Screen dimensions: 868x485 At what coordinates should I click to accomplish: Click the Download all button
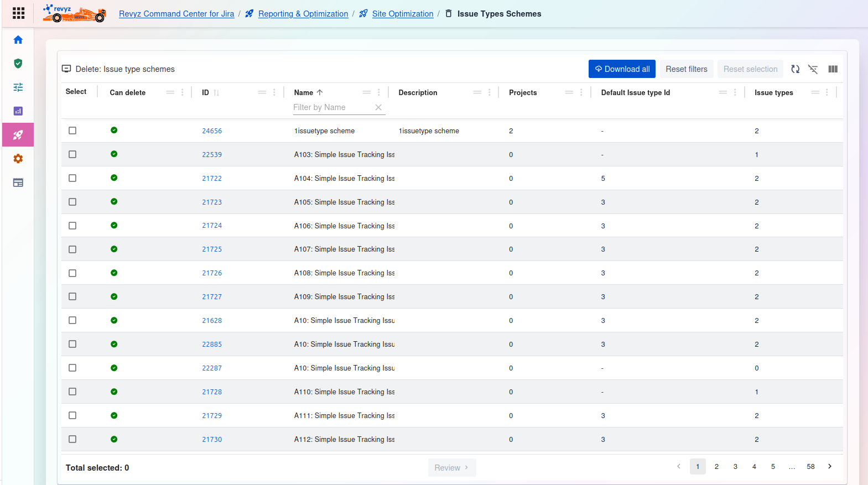[x=622, y=69]
